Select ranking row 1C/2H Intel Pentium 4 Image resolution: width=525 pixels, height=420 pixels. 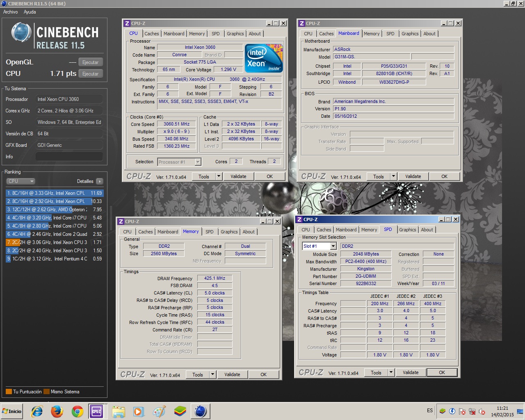point(55,259)
